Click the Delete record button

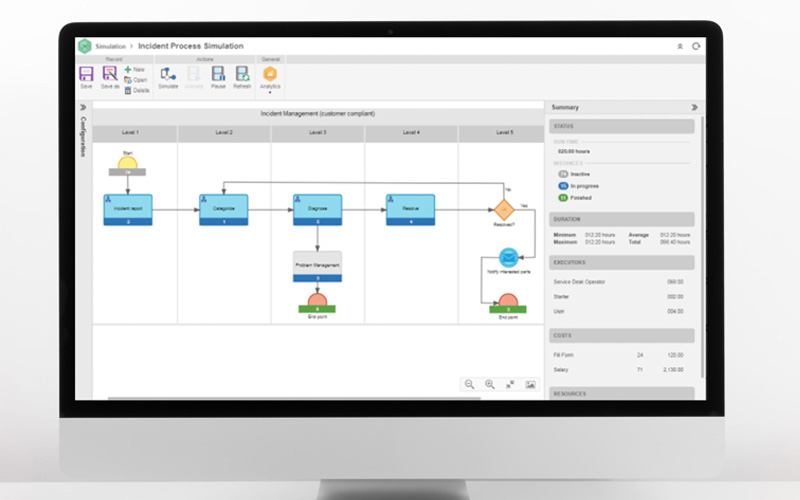click(x=136, y=90)
